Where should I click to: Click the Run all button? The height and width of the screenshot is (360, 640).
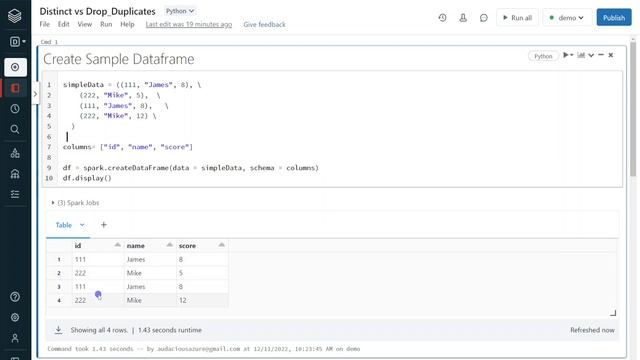pos(517,18)
